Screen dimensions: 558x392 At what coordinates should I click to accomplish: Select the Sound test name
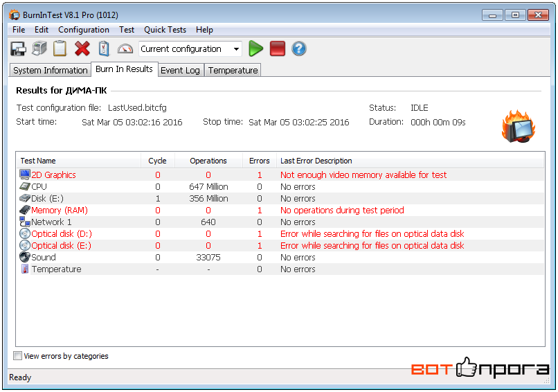click(x=44, y=257)
